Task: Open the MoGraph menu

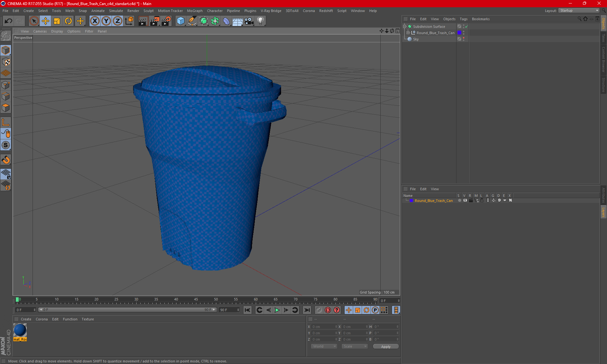Action: click(195, 11)
